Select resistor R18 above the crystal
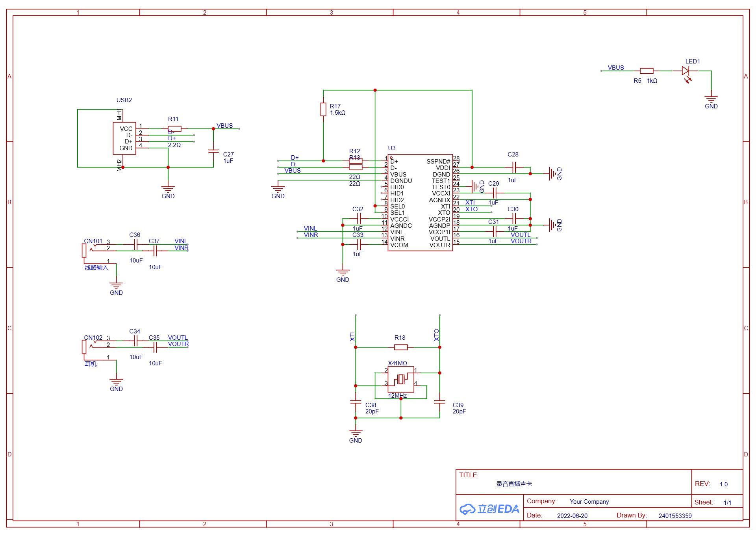This screenshot has height=536, width=756. click(x=401, y=347)
